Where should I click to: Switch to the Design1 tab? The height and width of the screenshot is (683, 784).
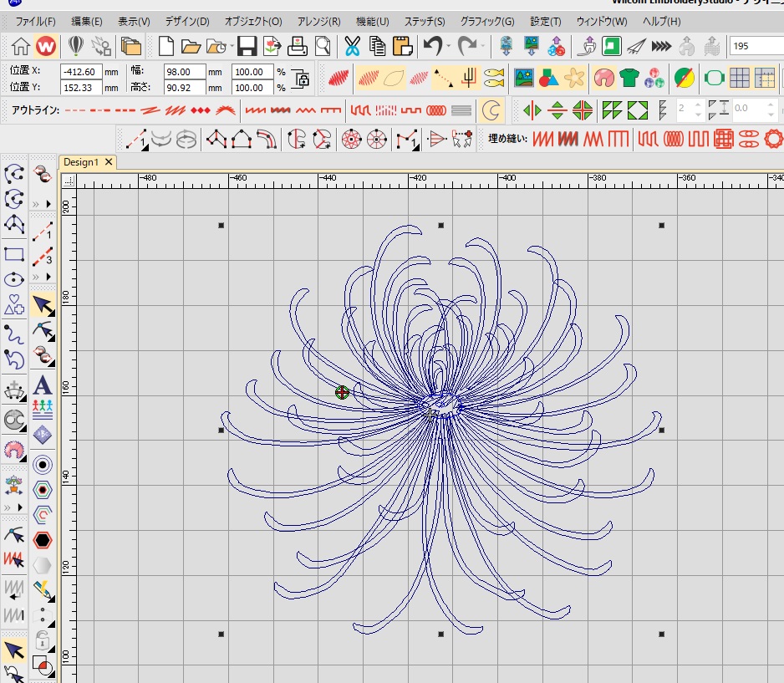[x=81, y=162]
